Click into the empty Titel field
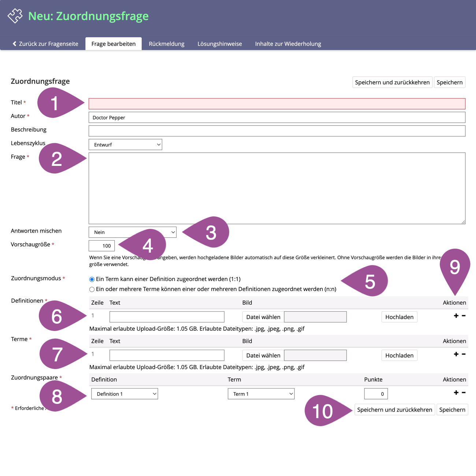476x476 pixels. coord(276,104)
